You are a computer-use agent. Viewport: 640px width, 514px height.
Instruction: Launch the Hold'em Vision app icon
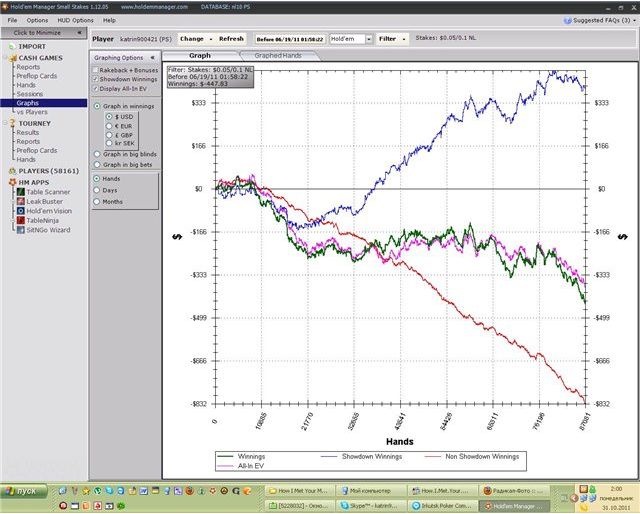click(20, 211)
